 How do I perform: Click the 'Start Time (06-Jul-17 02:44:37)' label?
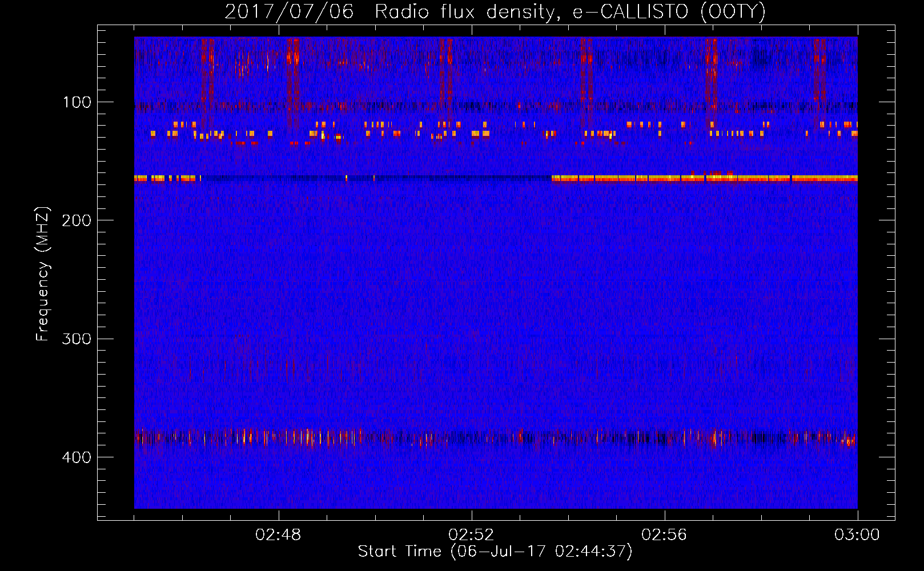495,552
